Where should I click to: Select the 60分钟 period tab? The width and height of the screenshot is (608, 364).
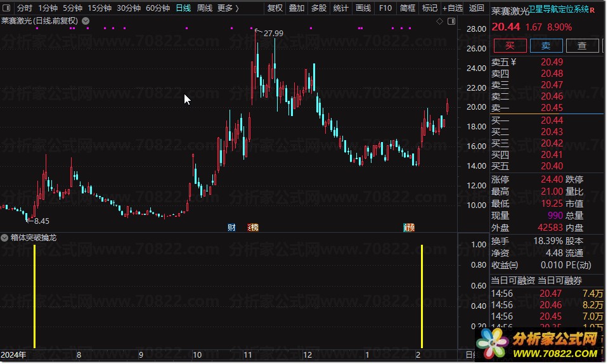158,8
